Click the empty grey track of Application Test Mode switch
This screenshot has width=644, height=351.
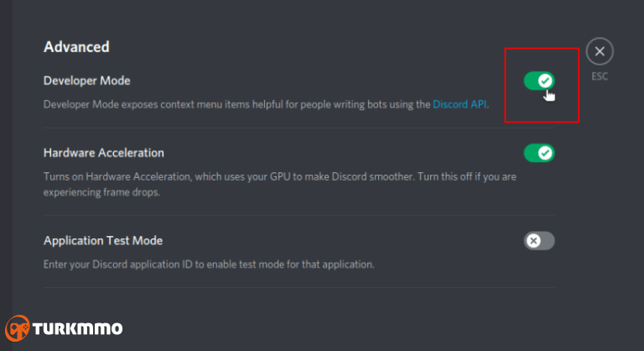[548, 241]
